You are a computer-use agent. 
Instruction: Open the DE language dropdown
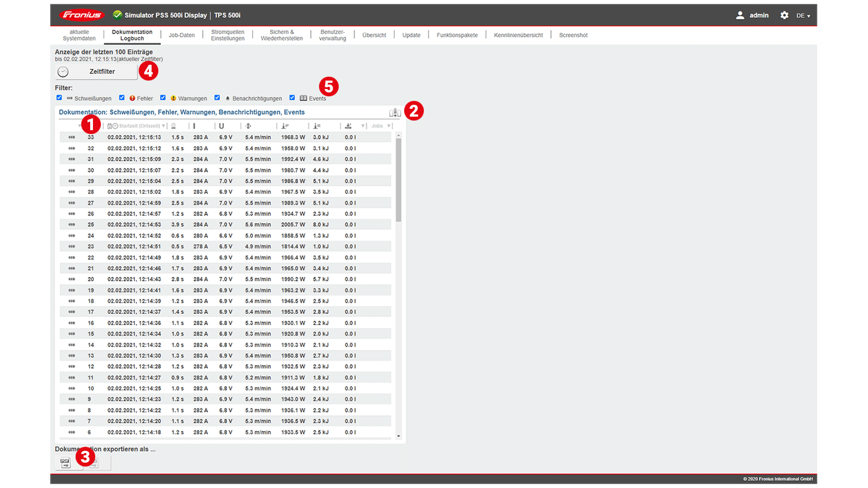pyautogui.click(x=803, y=16)
